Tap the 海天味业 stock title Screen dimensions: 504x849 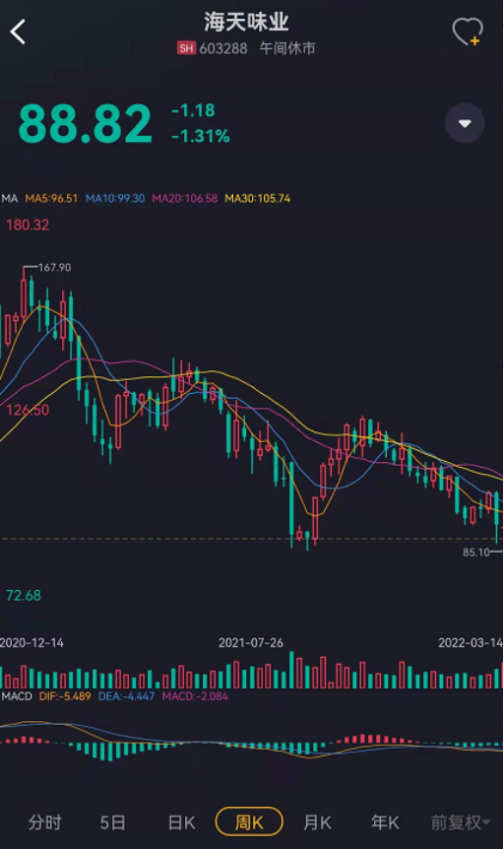[246, 23]
